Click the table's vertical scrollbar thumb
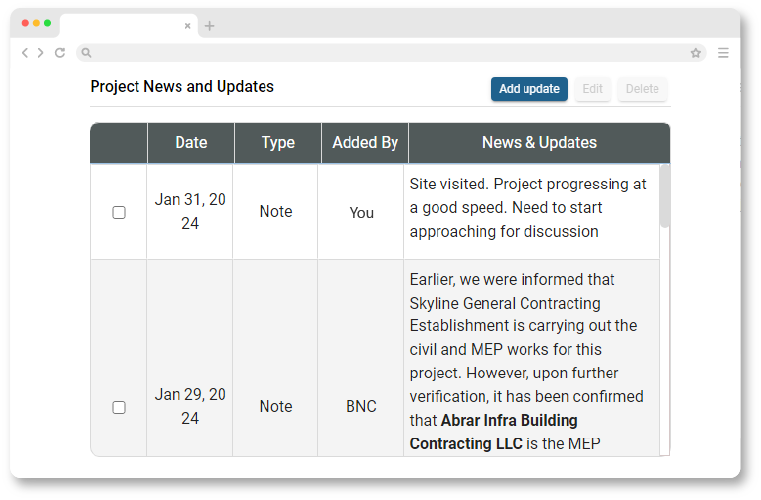Image resolution: width=761 pixels, height=500 pixels. click(x=665, y=197)
